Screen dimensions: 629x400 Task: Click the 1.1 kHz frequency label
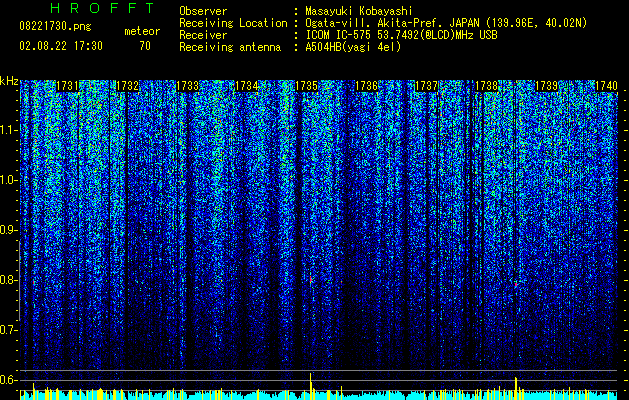pyautogui.click(x=9, y=130)
